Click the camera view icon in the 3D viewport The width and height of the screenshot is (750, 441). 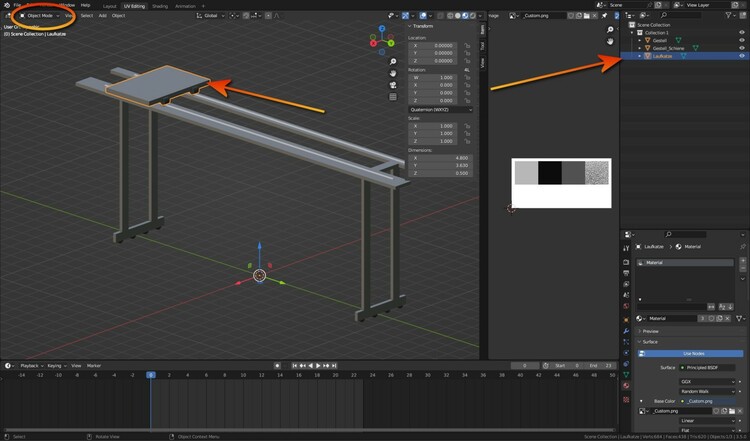pyautogui.click(x=393, y=84)
